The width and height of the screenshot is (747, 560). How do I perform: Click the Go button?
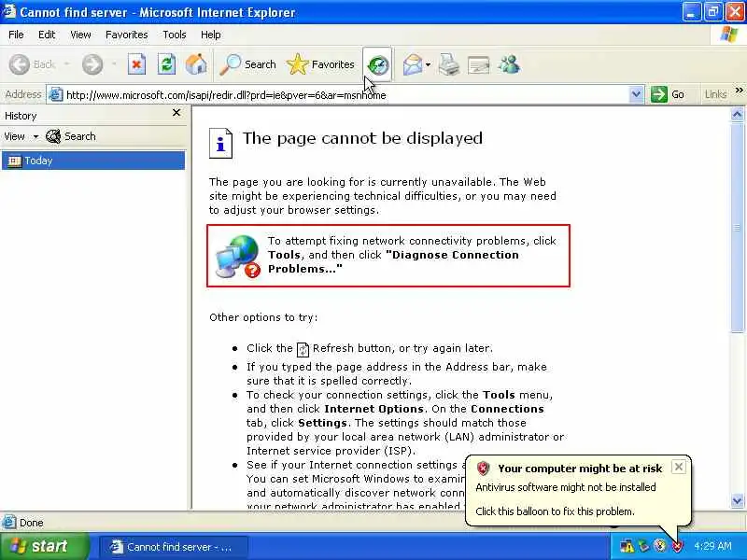pyautogui.click(x=668, y=94)
